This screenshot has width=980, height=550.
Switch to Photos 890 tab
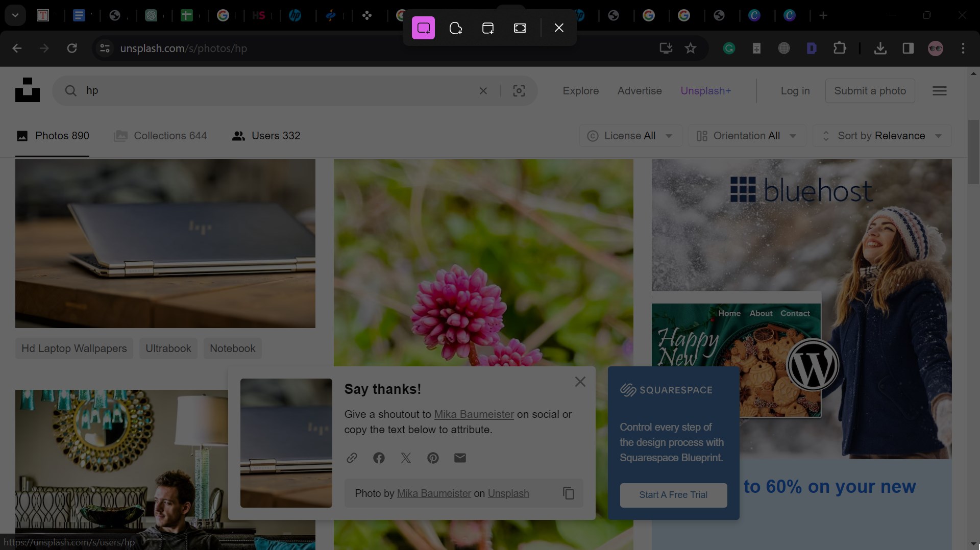(53, 136)
